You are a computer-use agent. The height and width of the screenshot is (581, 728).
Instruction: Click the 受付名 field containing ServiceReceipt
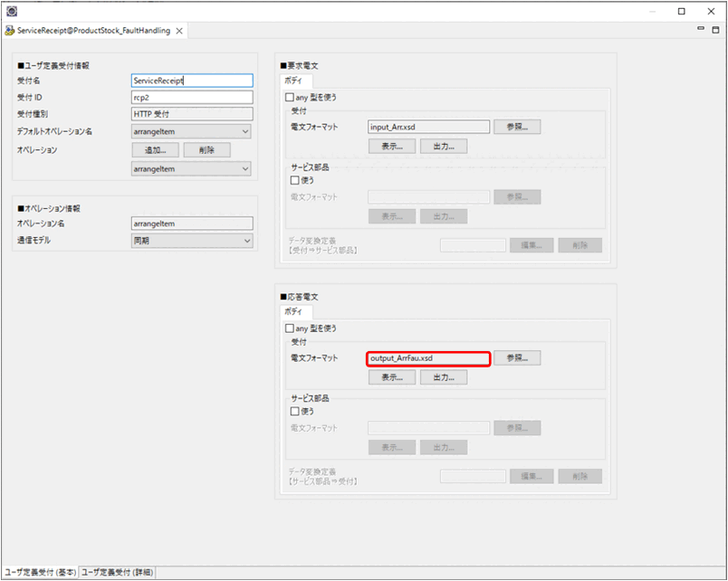[x=192, y=81]
